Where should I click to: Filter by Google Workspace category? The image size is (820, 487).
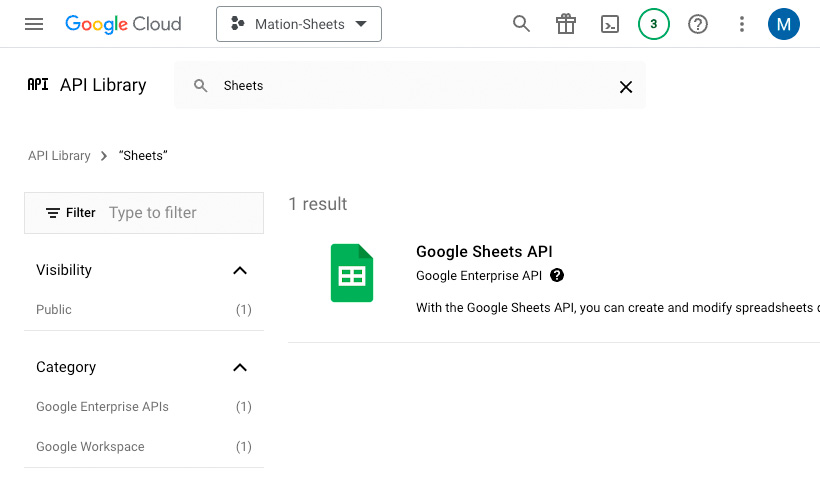tap(144, 447)
